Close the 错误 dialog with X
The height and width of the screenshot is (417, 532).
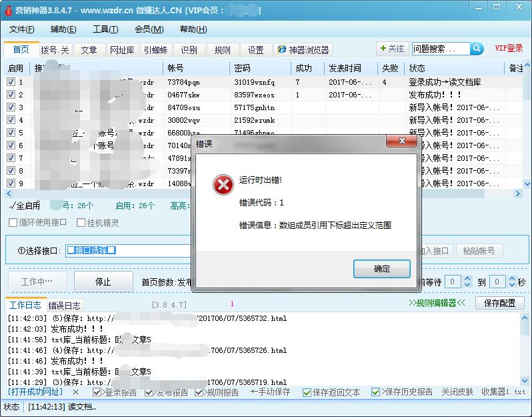[x=402, y=141]
